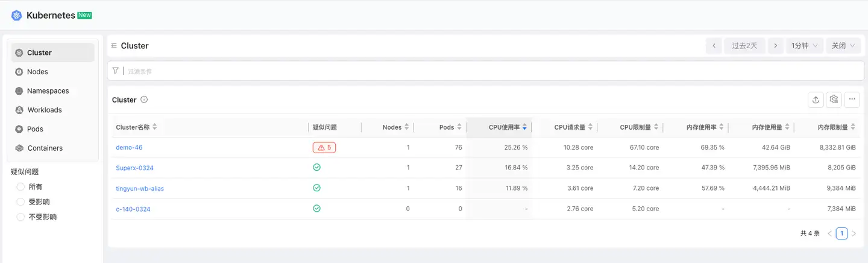Open the demo-46 cluster link
Viewport: 868px width, 263px height.
pyautogui.click(x=129, y=147)
